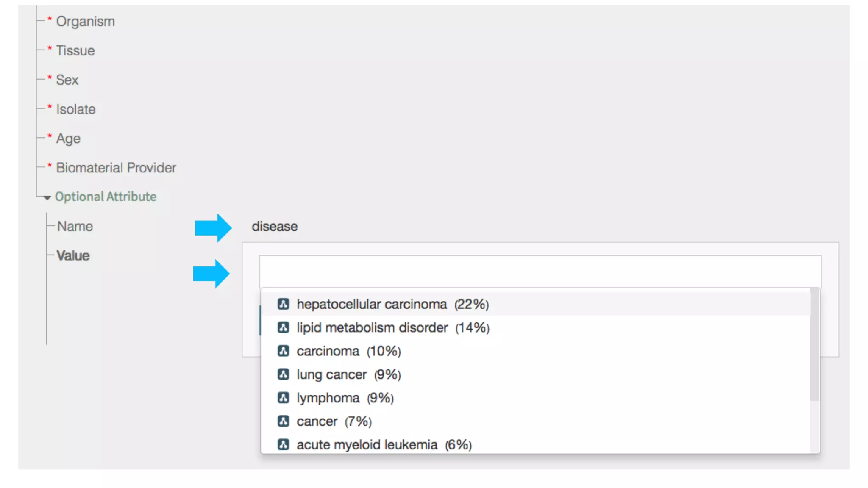Click the acute myeloid leukemia ontology icon
Viewport: 868px width, 488px height.
click(283, 444)
